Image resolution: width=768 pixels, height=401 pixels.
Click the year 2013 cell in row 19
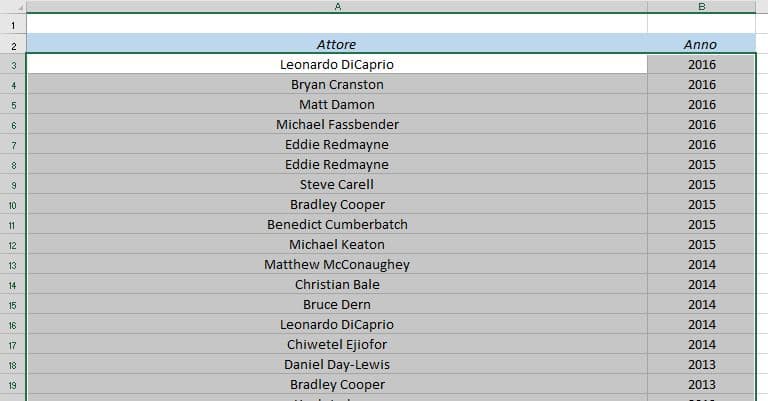701,384
